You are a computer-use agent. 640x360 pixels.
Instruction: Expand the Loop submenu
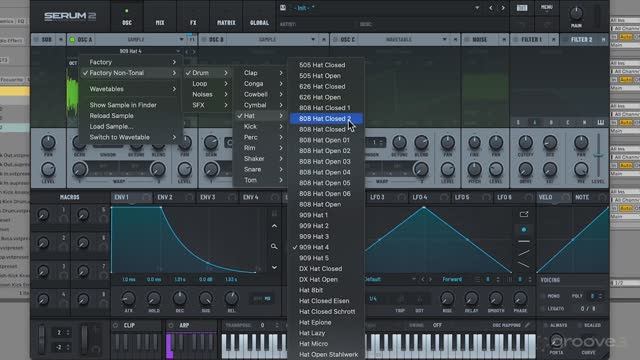[x=207, y=84]
